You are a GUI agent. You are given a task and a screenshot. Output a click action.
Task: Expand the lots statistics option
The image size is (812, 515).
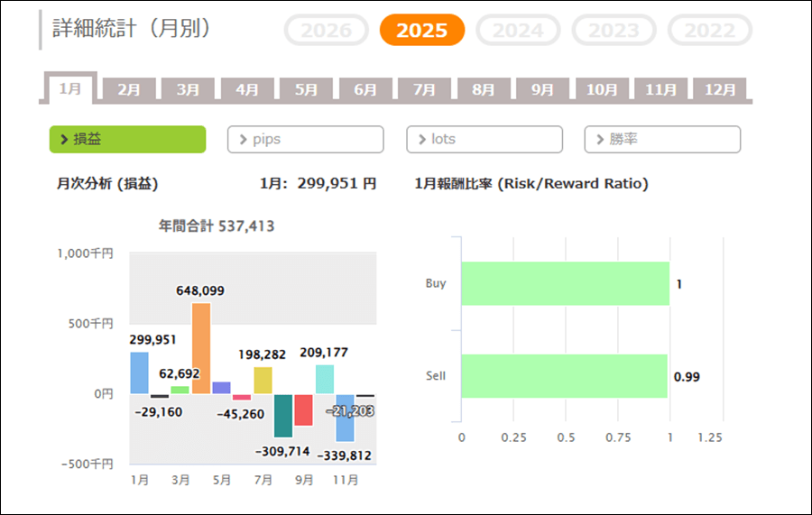click(x=484, y=140)
